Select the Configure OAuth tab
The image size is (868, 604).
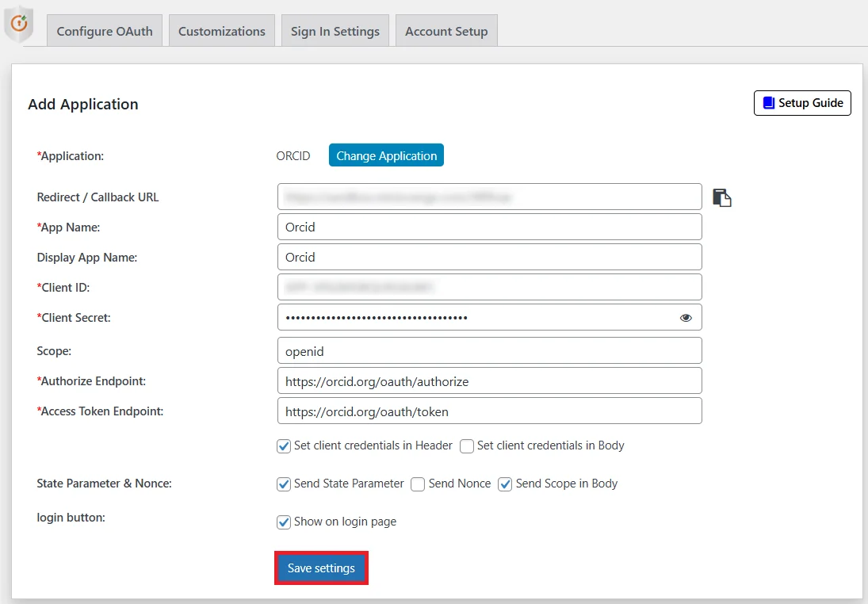pyautogui.click(x=104, y=30)
